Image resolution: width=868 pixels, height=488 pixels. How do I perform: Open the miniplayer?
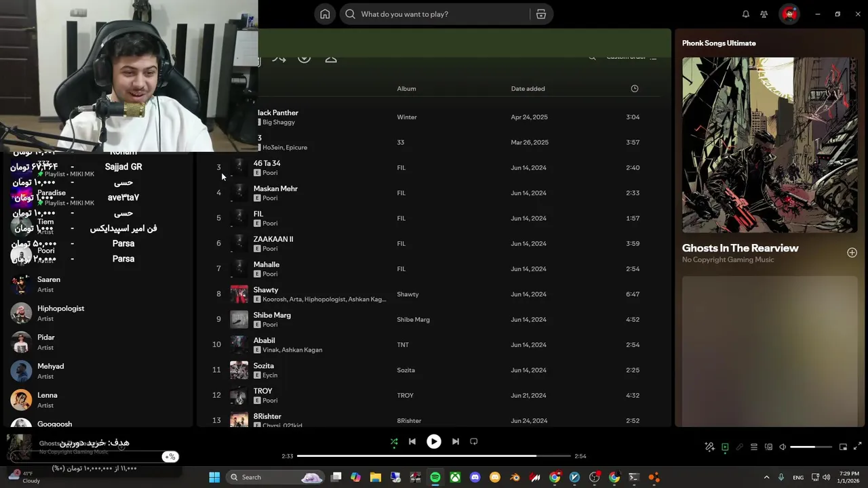click(x=843, y=447)
